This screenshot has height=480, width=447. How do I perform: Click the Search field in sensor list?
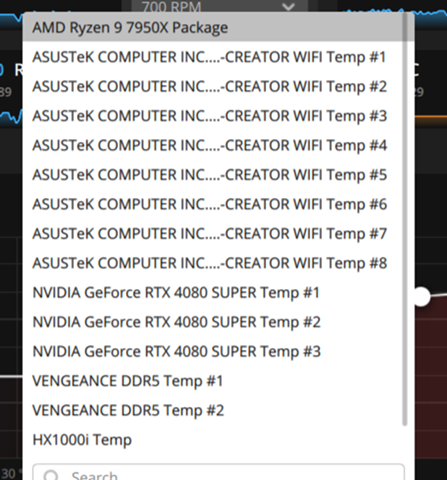pyautogui.click(x=219, y=473)
